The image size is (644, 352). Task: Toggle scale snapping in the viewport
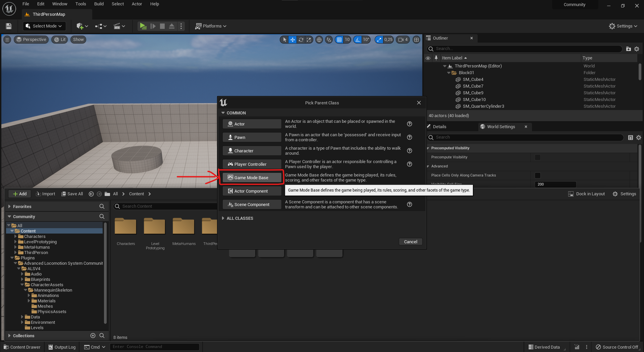tap(379, 40)
